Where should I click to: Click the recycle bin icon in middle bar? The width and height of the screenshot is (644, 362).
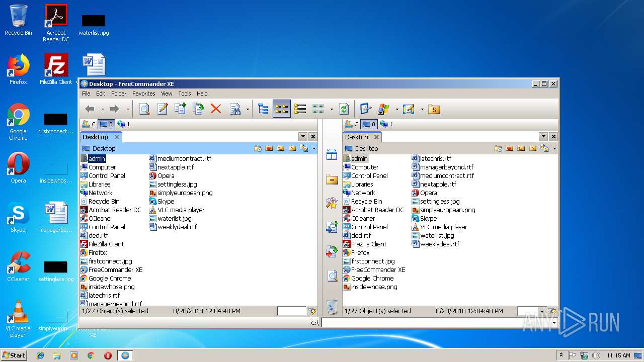(x=332, y=306)
